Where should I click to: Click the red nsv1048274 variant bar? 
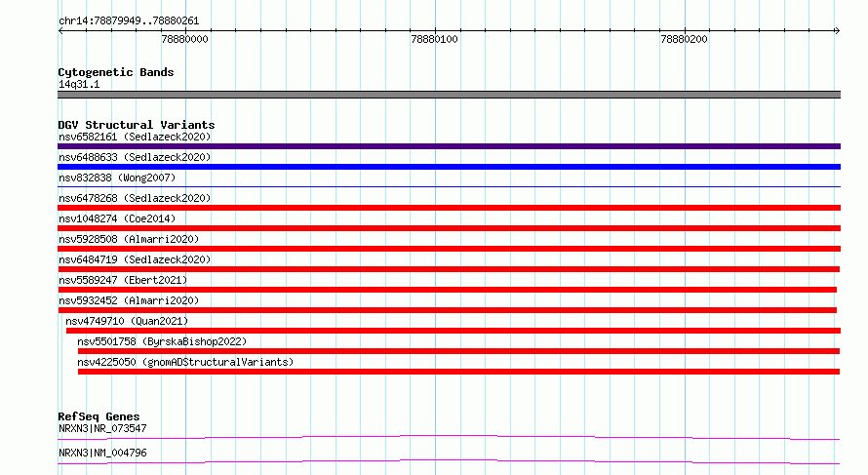[x=449, y=228]
